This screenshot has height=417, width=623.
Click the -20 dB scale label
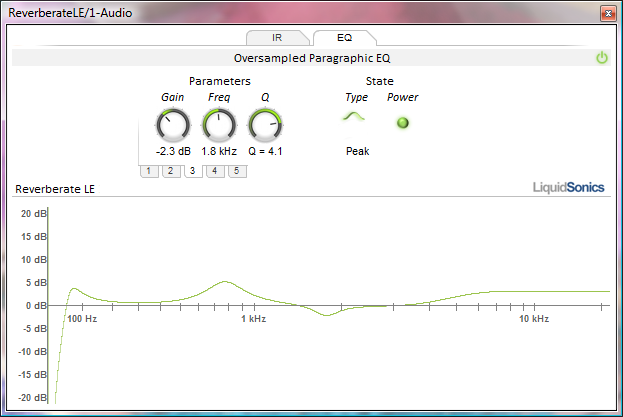click(x=33, y=398)
